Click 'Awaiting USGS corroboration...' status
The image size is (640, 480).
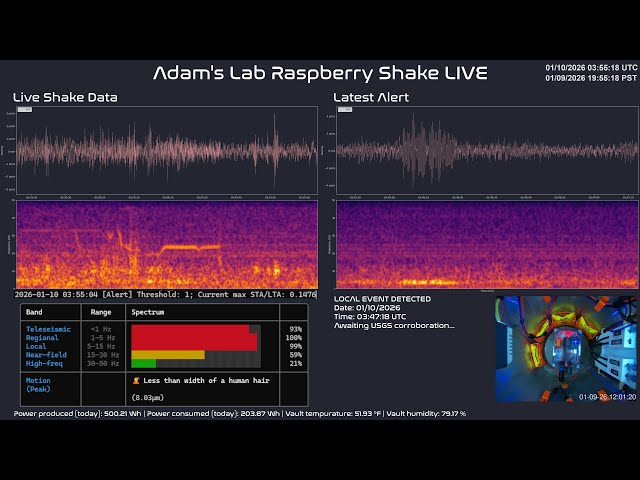pyautogui.click(x=394, y=325)
